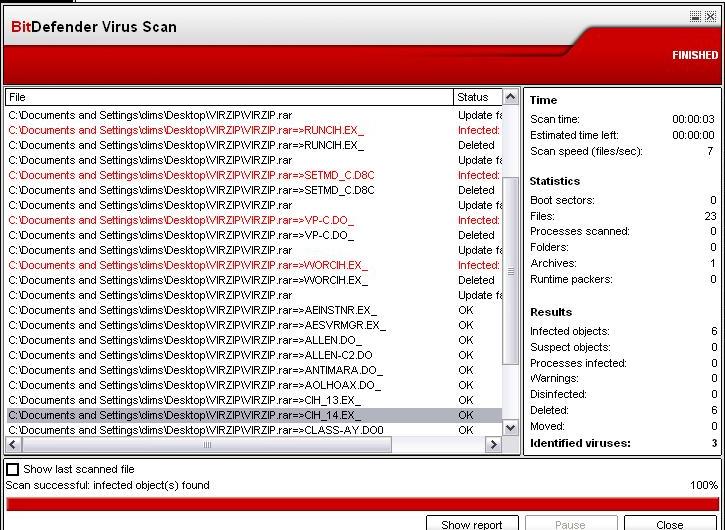Click the 100% progress value
The image size is (725, 530).
coord(704,485)
